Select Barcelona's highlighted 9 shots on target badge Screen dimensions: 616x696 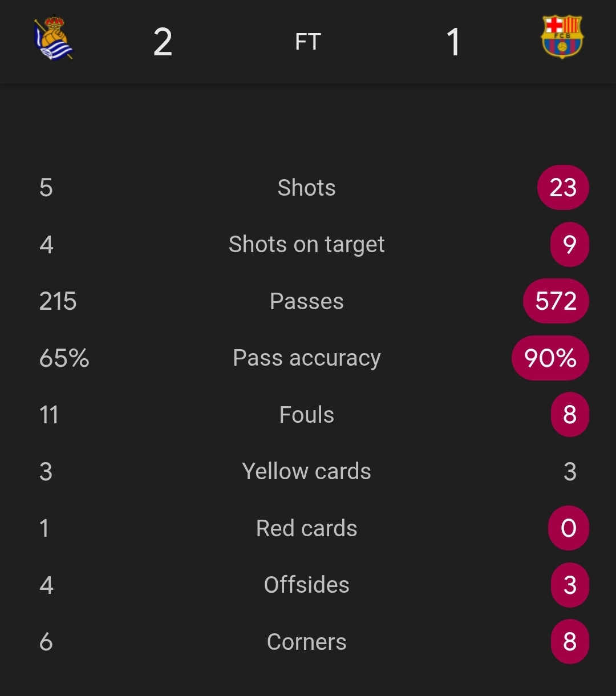click(569, 245)
